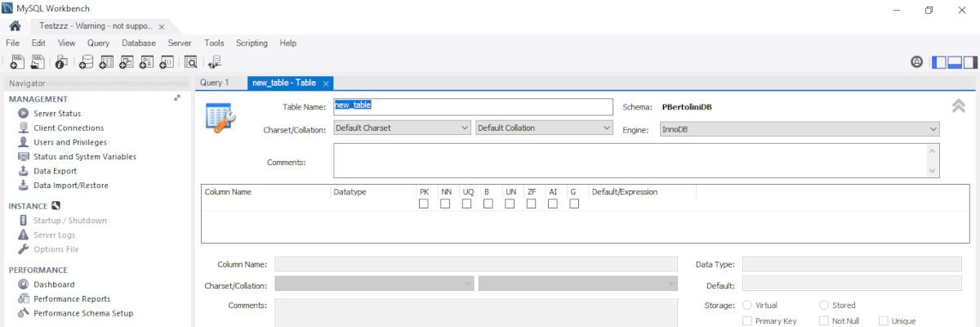This screenshot has height=327, width=980.
Task: Toggle the UQ column checkbox
Action: click(x=466, y=204)
